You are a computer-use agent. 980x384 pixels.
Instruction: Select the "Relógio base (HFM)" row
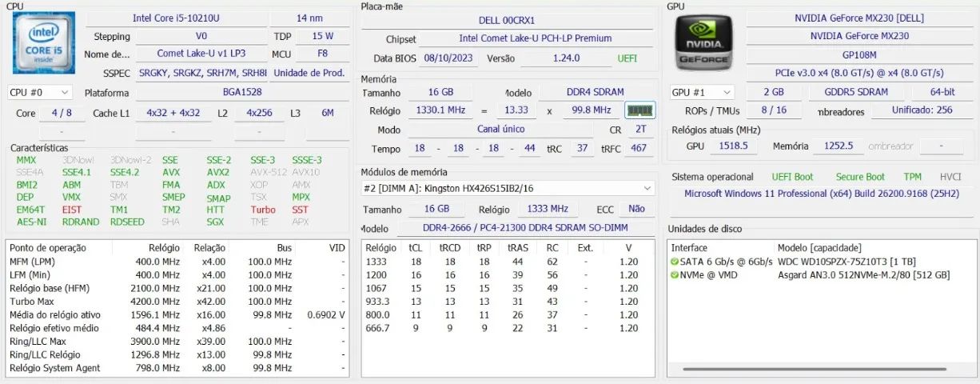click(x=177, y=288)
